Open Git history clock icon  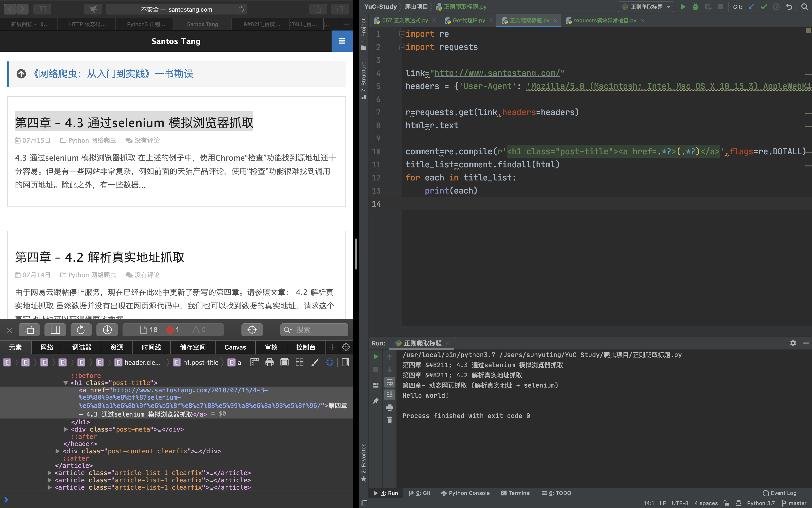click(x=776, y=7)
